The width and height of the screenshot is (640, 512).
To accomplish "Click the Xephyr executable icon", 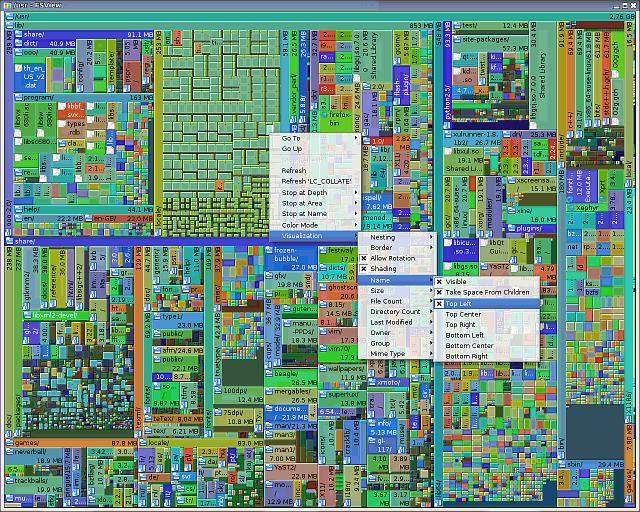I will tap(571, 208).
